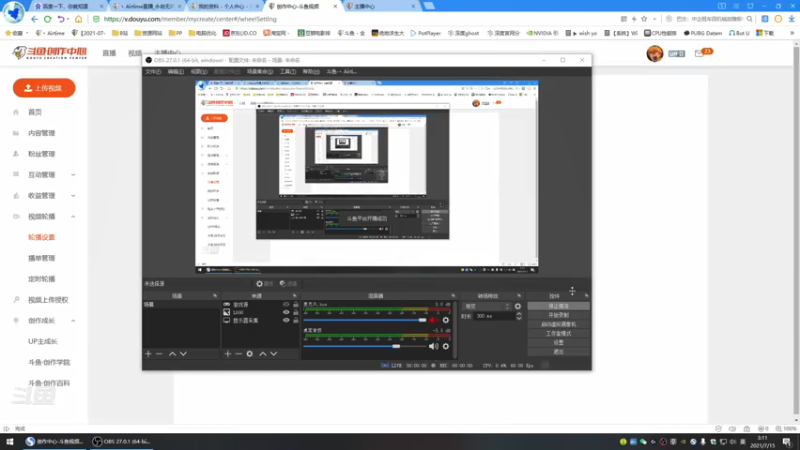Screen dimensions: 800x450
Task: Unmute the red muted microphone speaker icon
Action: point(433,320)
